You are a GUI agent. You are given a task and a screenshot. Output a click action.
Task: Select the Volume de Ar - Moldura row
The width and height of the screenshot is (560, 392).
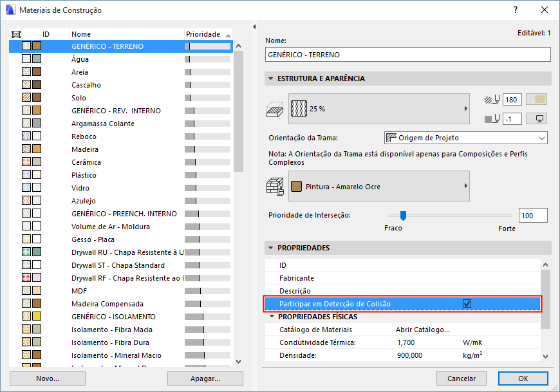click(121, 227)
